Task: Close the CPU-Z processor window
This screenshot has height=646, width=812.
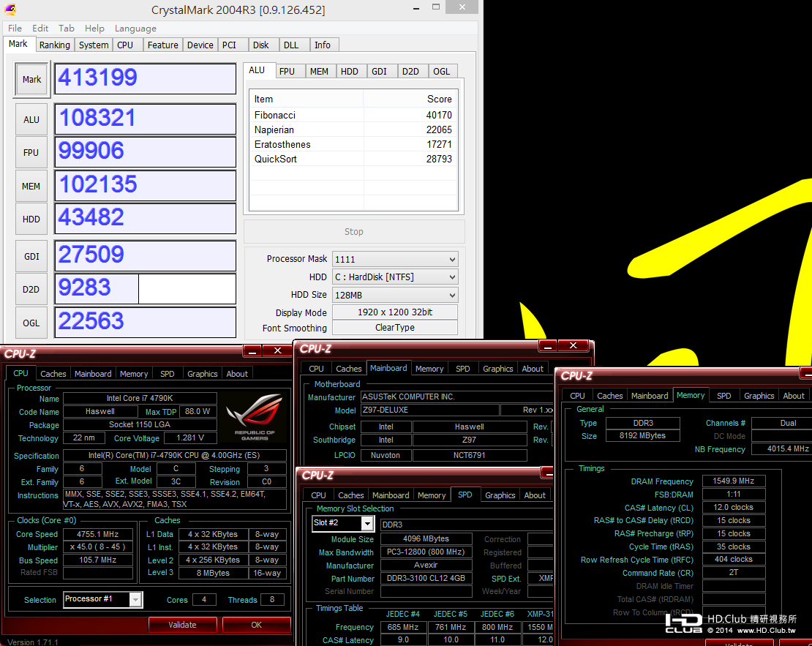Action: 277,350
